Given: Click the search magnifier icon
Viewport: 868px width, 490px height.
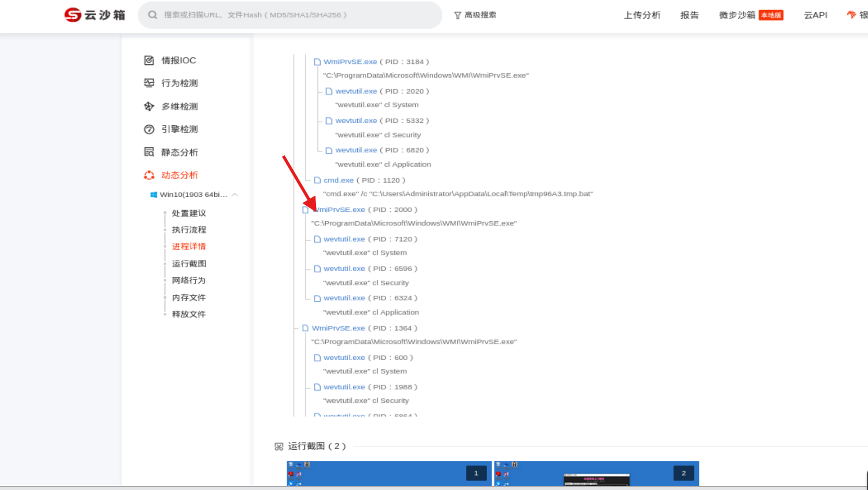Looking at the screenshot, I should (152, 15).
